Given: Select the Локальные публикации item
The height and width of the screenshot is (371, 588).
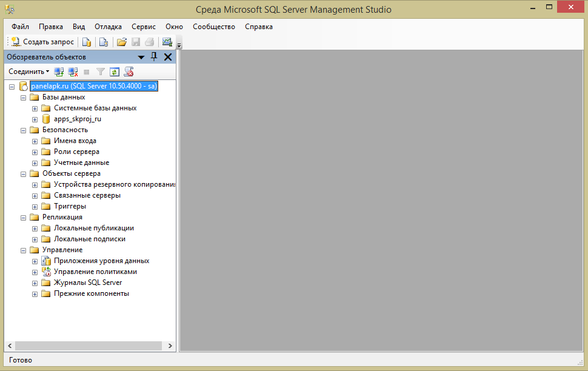Looking at the screenshot, I should 94,228.
